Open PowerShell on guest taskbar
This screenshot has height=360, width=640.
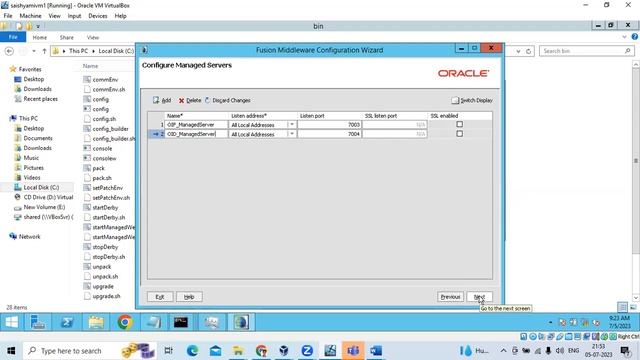(67, 322)
